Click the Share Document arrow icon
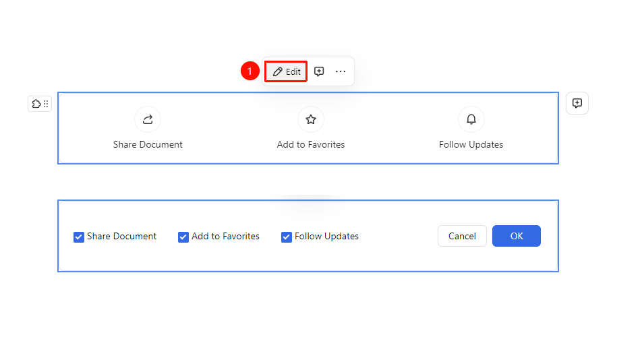 coord(148,119)
